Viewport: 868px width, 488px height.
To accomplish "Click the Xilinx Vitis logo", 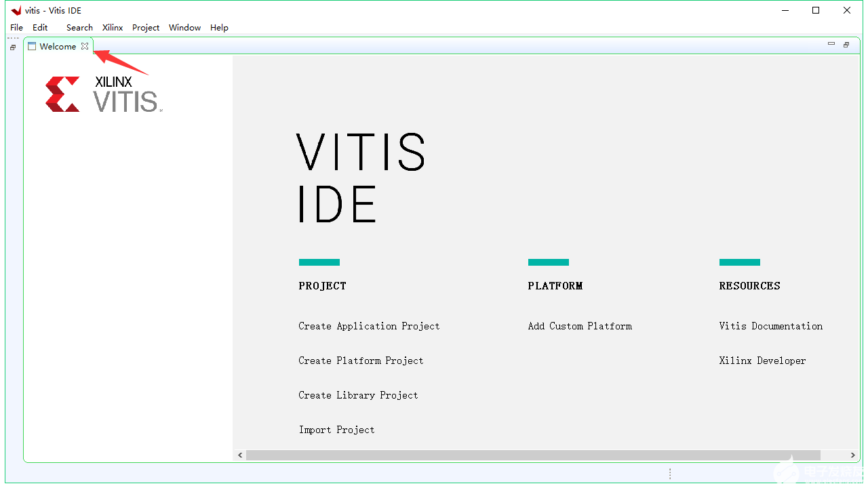I will coord(104,94).
